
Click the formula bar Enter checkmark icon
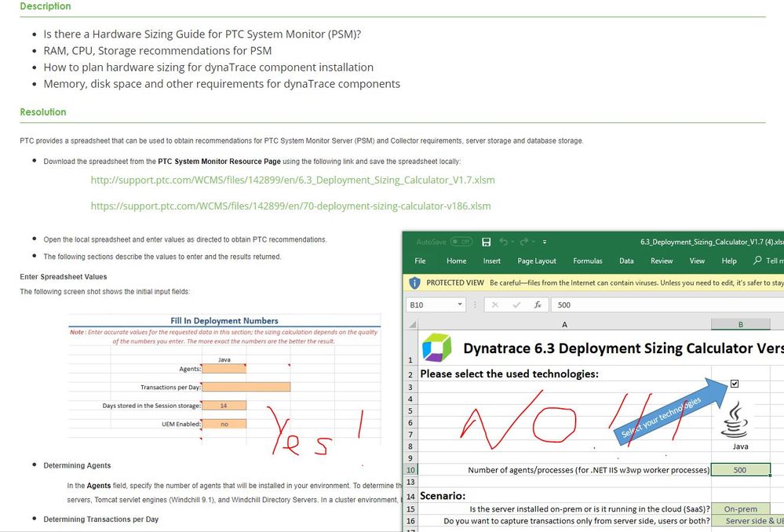coord(516,304)
